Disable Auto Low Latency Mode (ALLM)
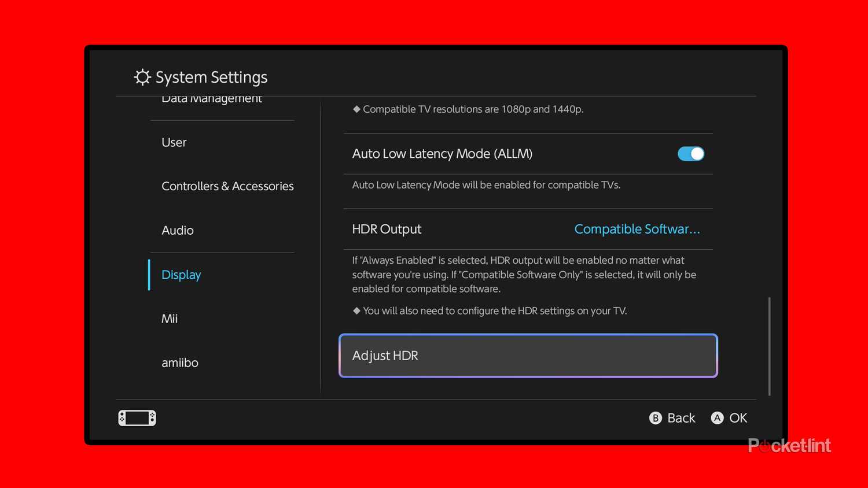 coord(690,154)
